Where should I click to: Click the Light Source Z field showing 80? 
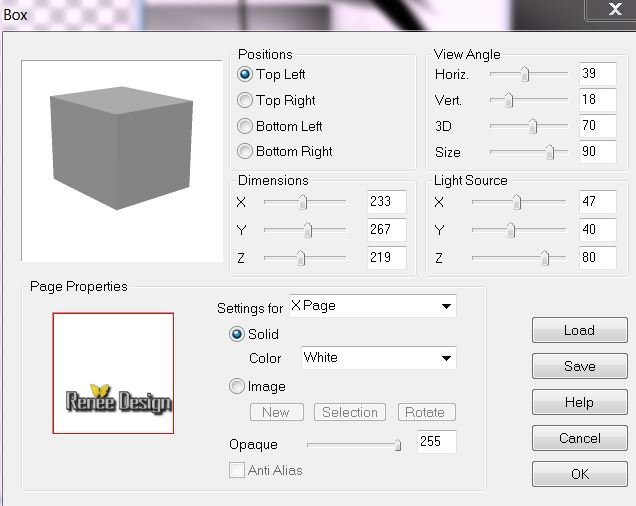[598, 258]
